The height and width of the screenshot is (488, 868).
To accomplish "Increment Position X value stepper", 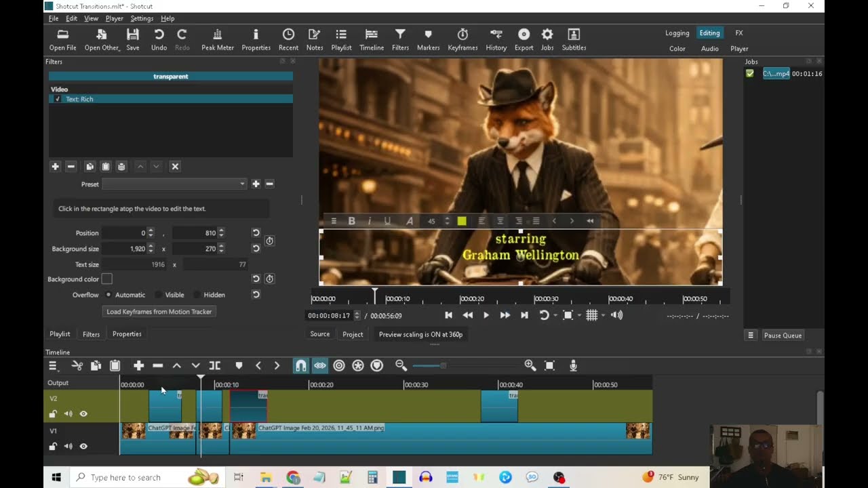I will click(x=151, y=230).
